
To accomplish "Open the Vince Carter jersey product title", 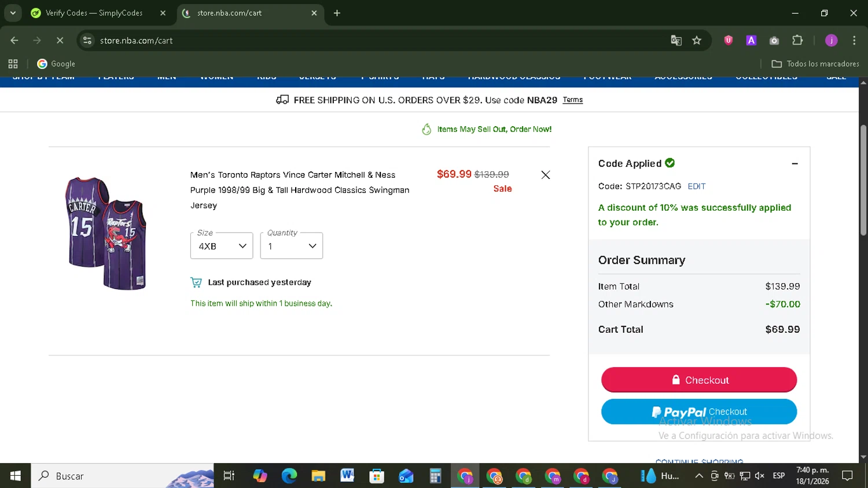I will point(300,190).
